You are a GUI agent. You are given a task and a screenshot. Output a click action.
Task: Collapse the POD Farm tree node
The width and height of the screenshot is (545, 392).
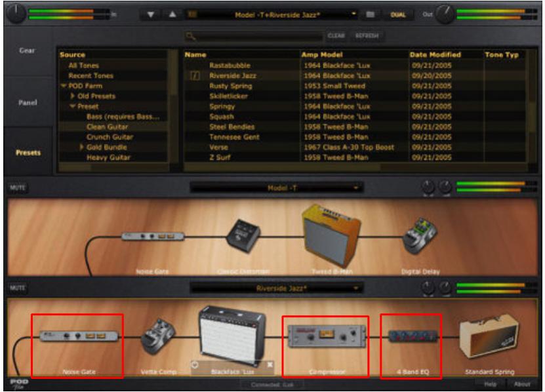[x=64, y=85]
